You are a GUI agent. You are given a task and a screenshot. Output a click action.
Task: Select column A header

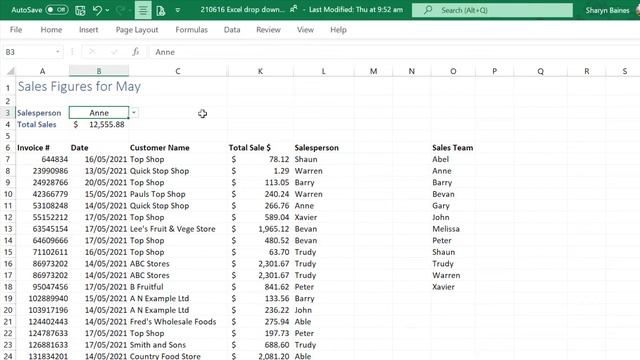(x=42, y=71)
